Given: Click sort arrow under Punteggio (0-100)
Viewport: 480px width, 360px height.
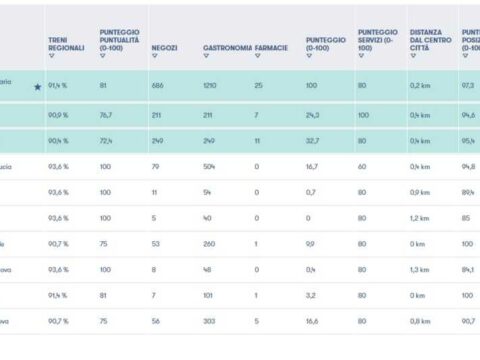Looking at the screenshot, I should (x=309, y=56).
